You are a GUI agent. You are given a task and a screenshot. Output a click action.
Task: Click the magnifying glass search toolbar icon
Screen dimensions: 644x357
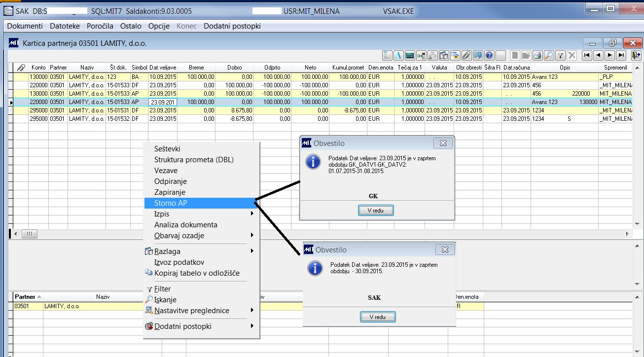(548, 55)
